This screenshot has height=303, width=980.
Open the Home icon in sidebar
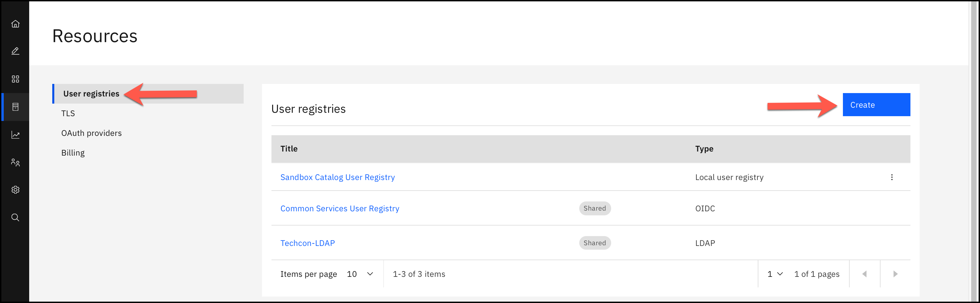point(15,24)
